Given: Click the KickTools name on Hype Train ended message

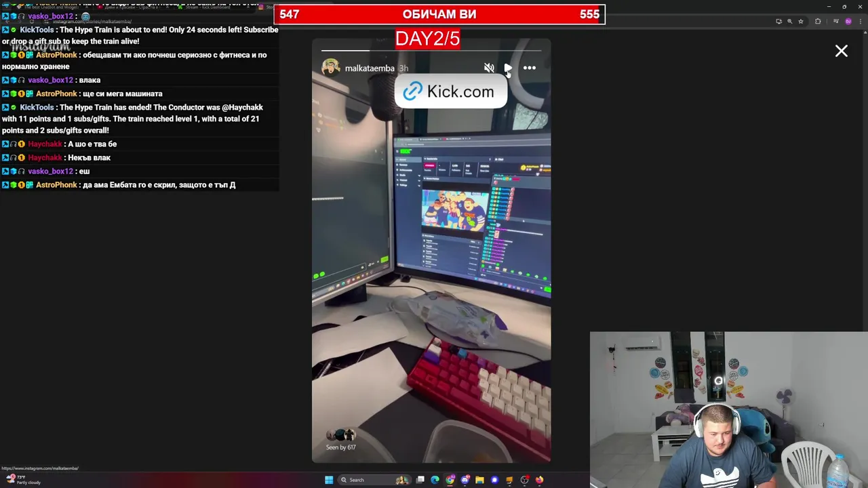Looking at the screenshot, I should [37, 107].
